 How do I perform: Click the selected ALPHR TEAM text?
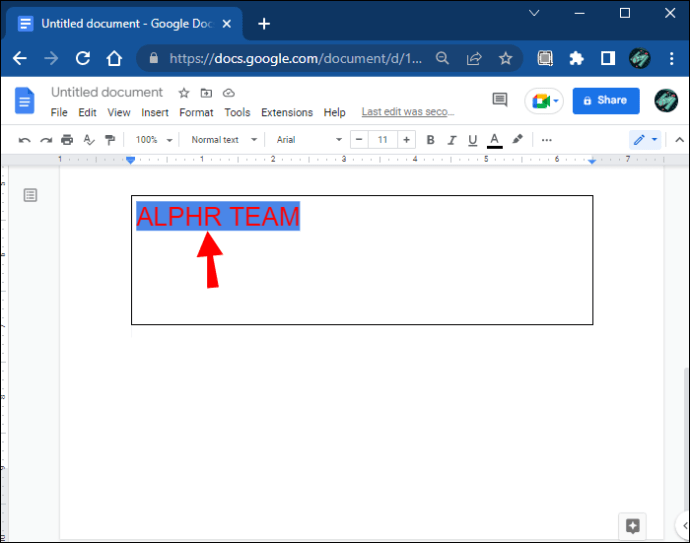pyautogui.click(x=218, y=216)
